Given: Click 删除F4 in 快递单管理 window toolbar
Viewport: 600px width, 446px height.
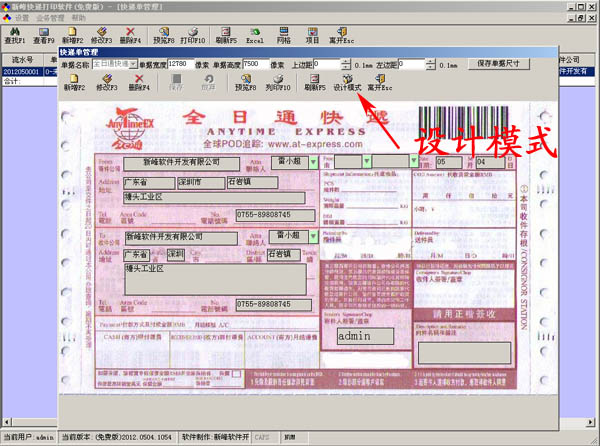Looking at the screenshot, I should pyautogui.click(x=139, y=83).
